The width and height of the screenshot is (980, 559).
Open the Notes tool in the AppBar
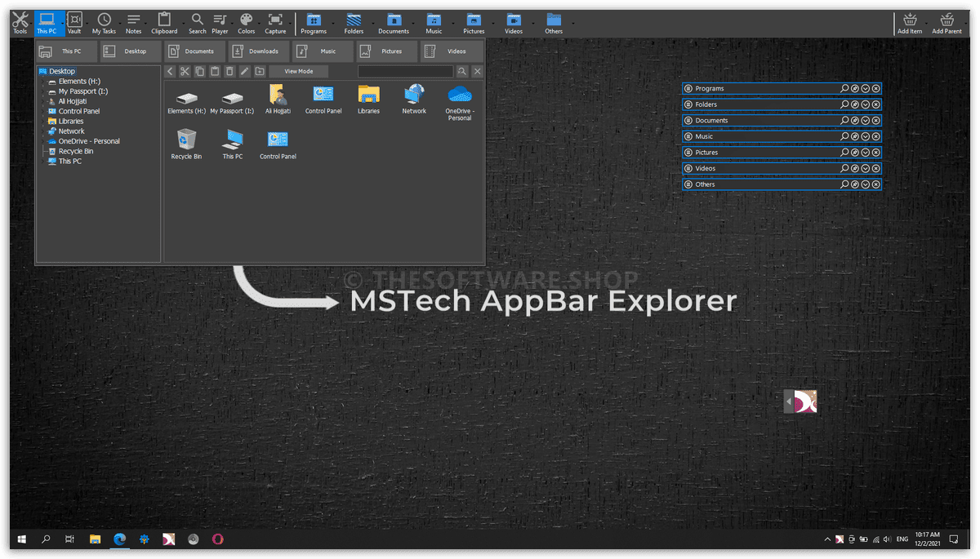click(x=134, y=23)
